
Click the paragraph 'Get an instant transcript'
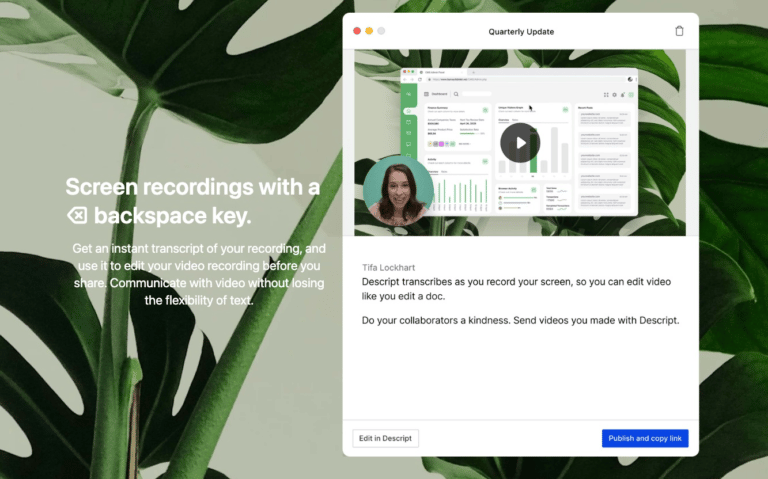[x=199, y=274]
